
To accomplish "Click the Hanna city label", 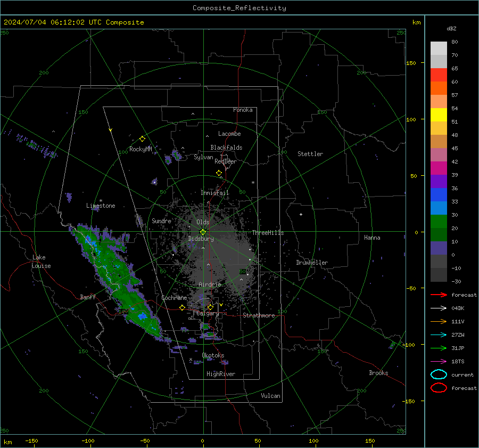I will pos(372,238).
